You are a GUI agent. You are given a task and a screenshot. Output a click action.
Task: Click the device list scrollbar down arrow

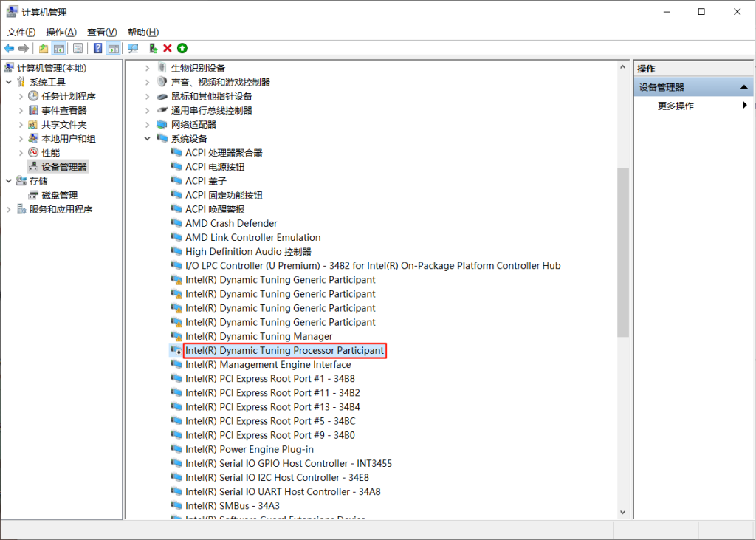623,512
